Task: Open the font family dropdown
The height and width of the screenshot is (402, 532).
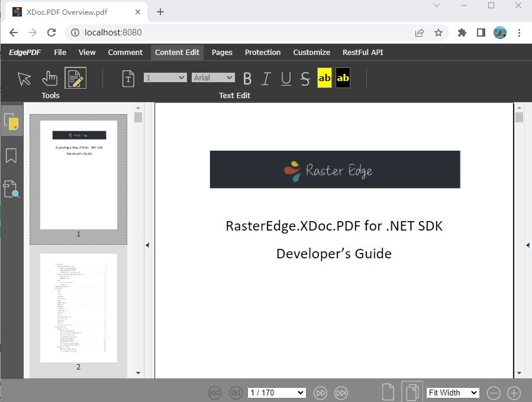Action: (213, 77)
